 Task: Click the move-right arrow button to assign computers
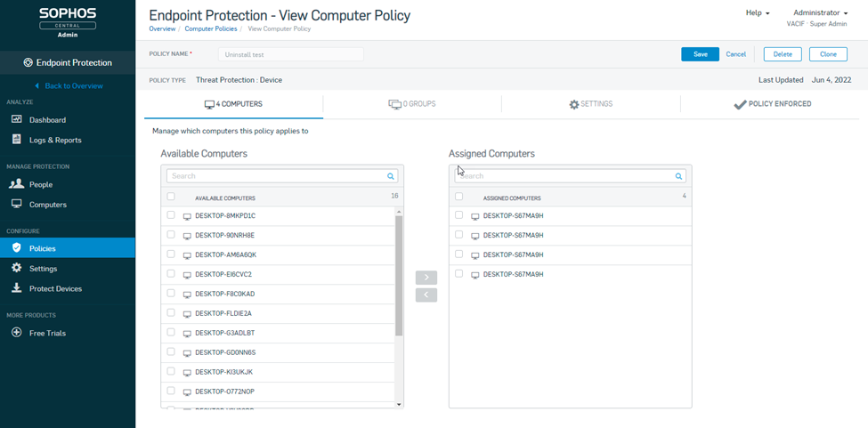(426, 278)
